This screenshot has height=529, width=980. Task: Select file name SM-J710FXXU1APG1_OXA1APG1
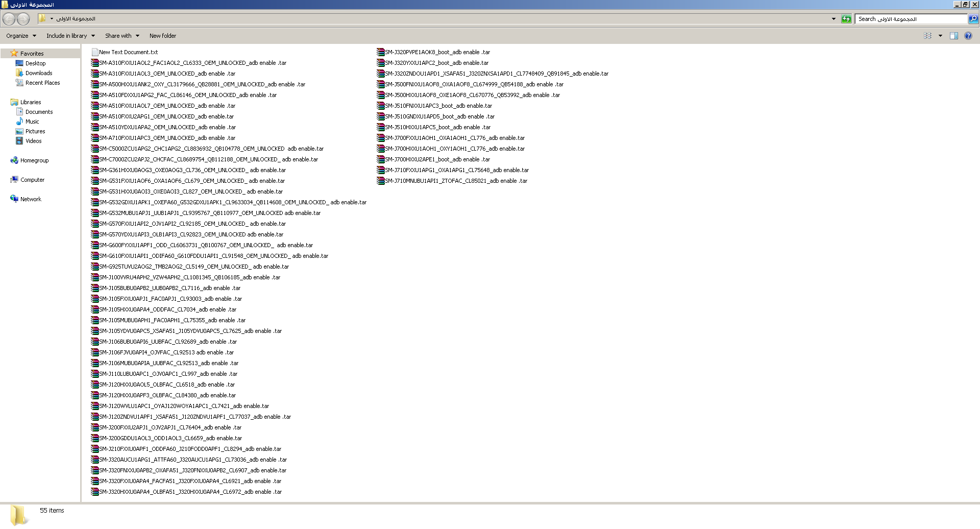pos(457,170)
